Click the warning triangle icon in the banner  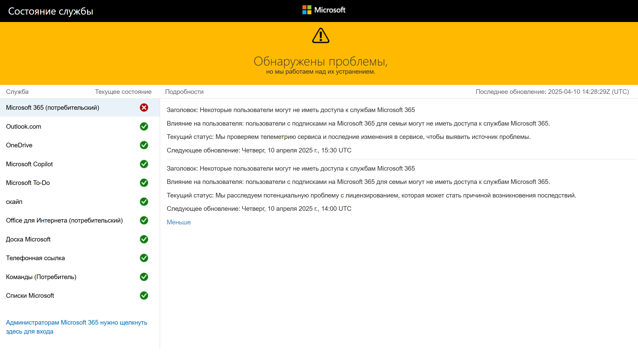click(x=321, y=36)
